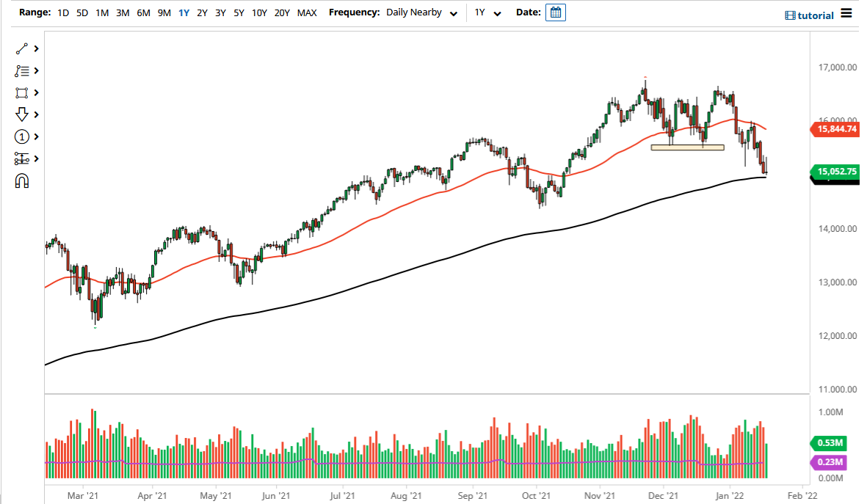867x504 pixels.
Task: Expand the trendline tool options
Action: click(35, 48)
